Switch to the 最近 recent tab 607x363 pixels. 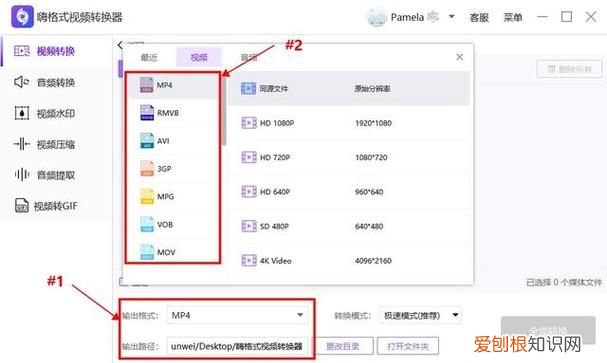pyautogui.click(x=149, y=57)
